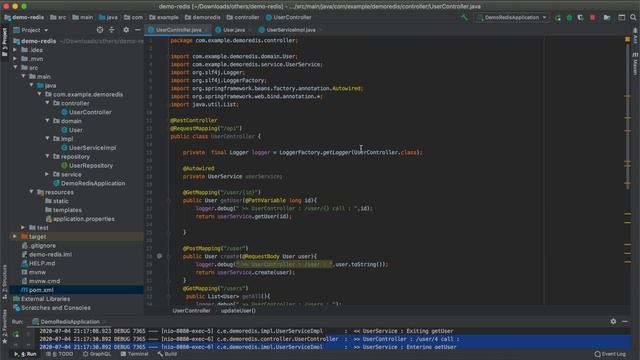
Task: Open Maven tool window stripe
Action: coord(635,63)
